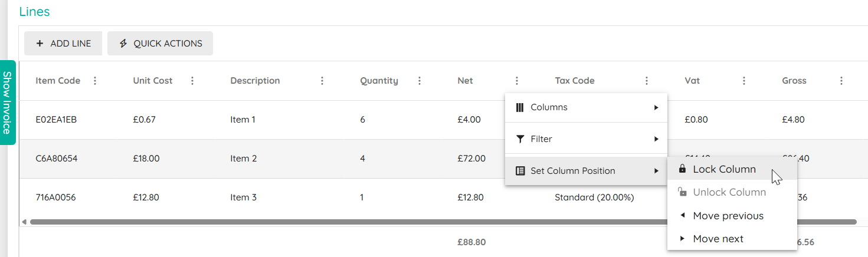
Task: Open Gross column options menu
Action: pos(841,81)
